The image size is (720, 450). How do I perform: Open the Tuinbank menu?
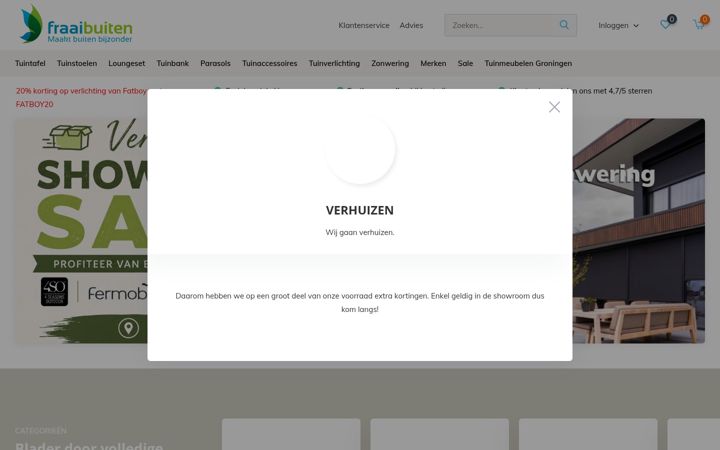pyautogui.click(x=173, y=63)
